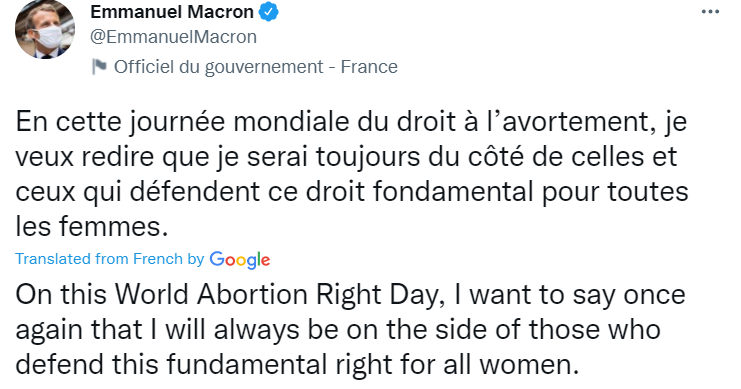Select the line On this World Abortion Right Day
The height and width of the screenshot is (389, 741).
click(x=350, y=295)
